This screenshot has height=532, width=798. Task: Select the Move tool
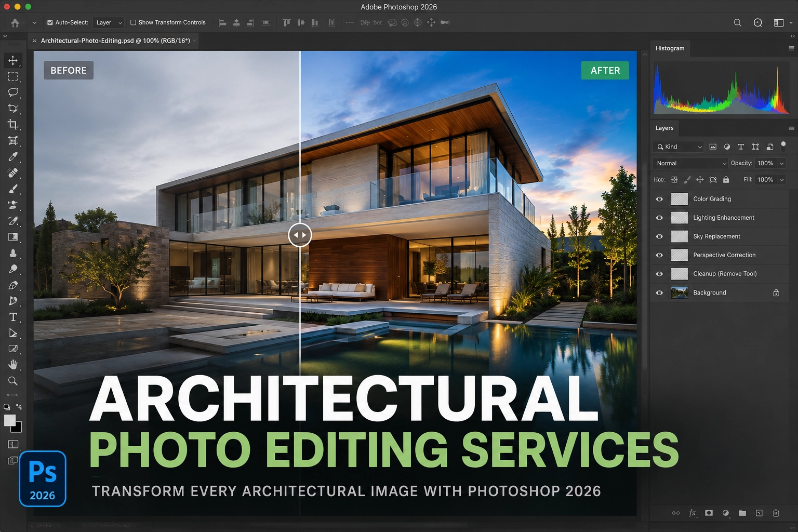click(13, 60)
